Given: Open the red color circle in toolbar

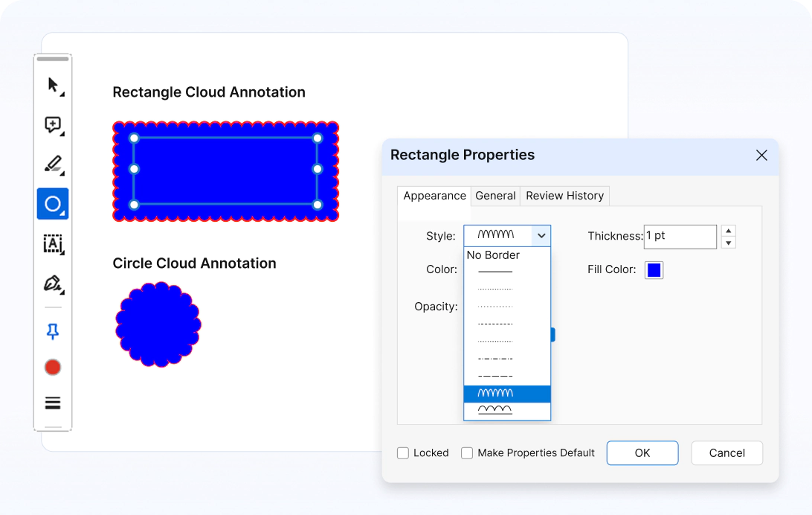Looking at the screenshot, I should click(53, 368).
